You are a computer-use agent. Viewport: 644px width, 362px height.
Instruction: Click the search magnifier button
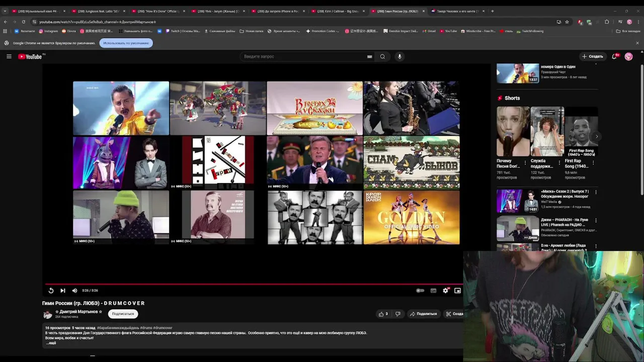[x=382, y=56]
